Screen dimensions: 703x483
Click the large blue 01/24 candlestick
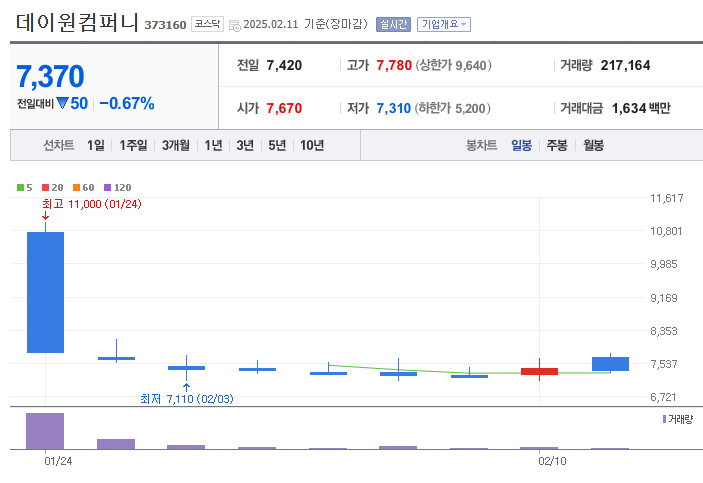pos(45,292)
